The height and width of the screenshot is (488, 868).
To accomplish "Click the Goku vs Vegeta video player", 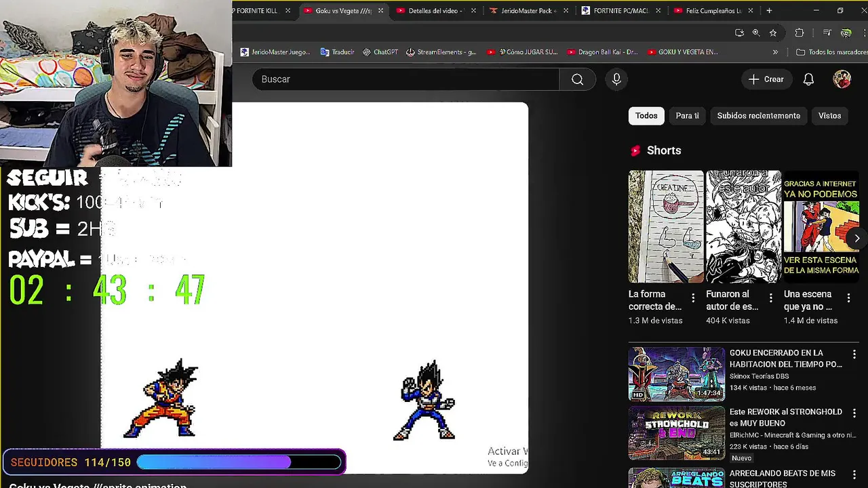I will (x=315, y=287).
